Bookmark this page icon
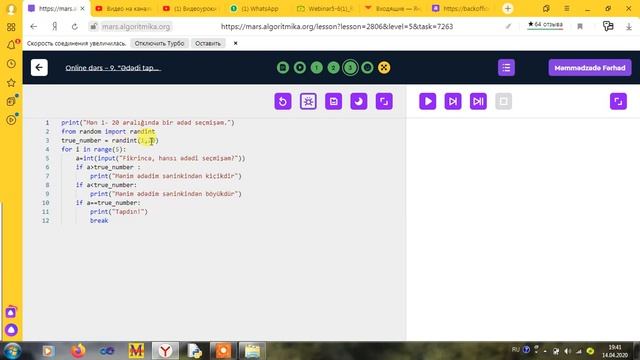The width and height of the screenshot is (640, 360). tap(580, 27)
